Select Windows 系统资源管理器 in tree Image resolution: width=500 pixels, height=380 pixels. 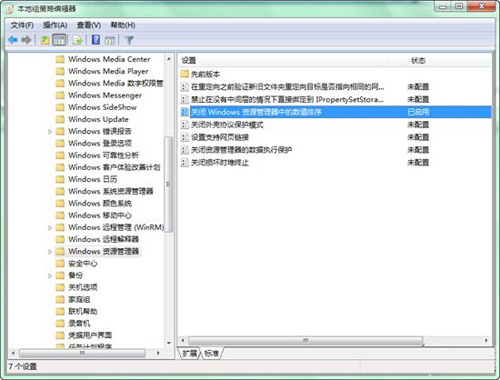[111, 191]
